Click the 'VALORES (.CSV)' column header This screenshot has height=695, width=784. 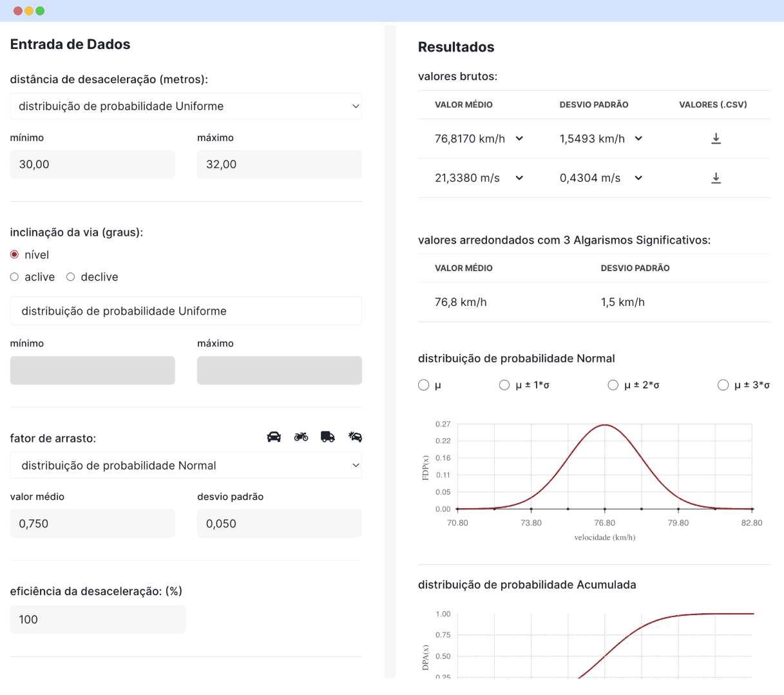coord(712,104)
